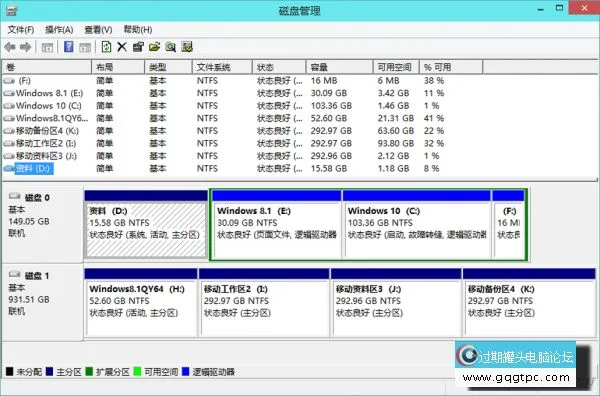Image resolution: width=600 pixels, height=396 pixels.
Task: Click the Forward arrow in the toolbar
Action: coord(26,47)
